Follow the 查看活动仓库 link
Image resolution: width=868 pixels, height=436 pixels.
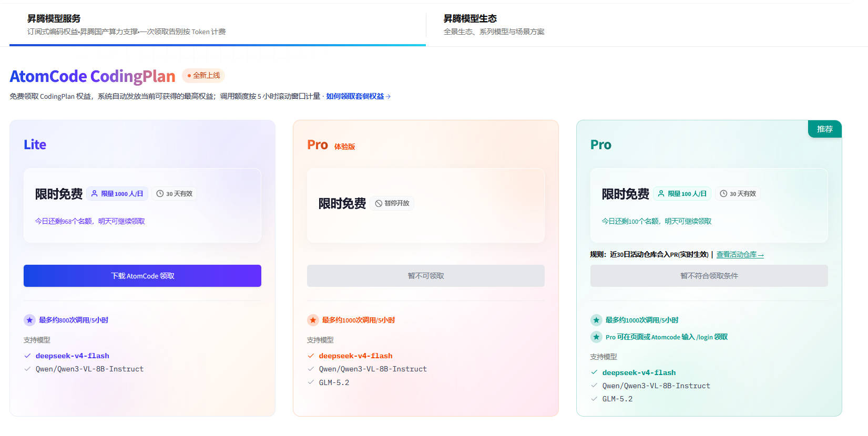click(x=740, y=254)
